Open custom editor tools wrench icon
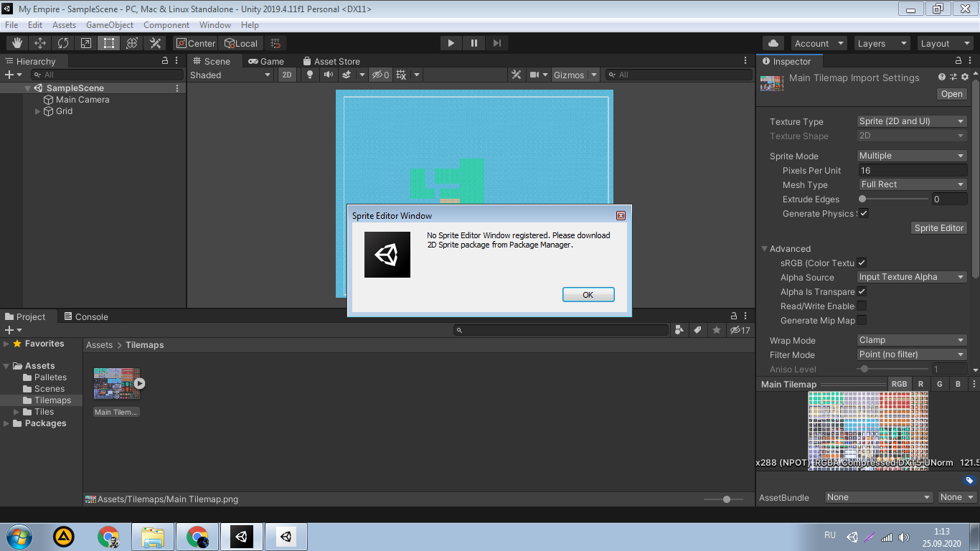Viewport: 980px width, 551px height. [x=155, y=43]
